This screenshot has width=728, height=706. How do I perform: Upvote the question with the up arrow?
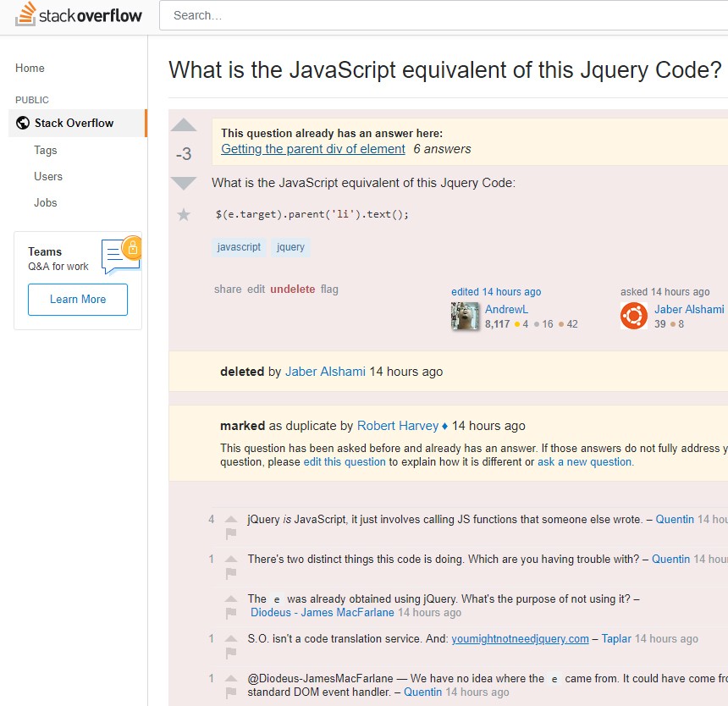184,125
